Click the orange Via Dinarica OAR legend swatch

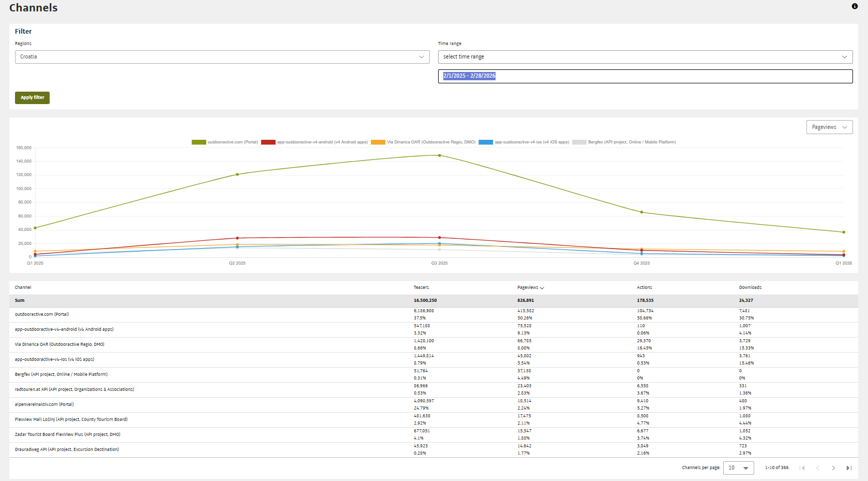pos(378,142)
